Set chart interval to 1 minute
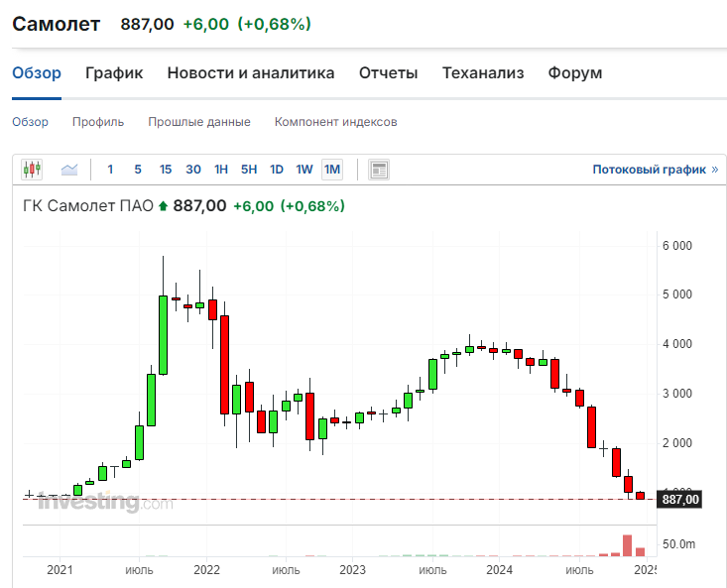This screenshot has height=588, width=727. [110, 170]
